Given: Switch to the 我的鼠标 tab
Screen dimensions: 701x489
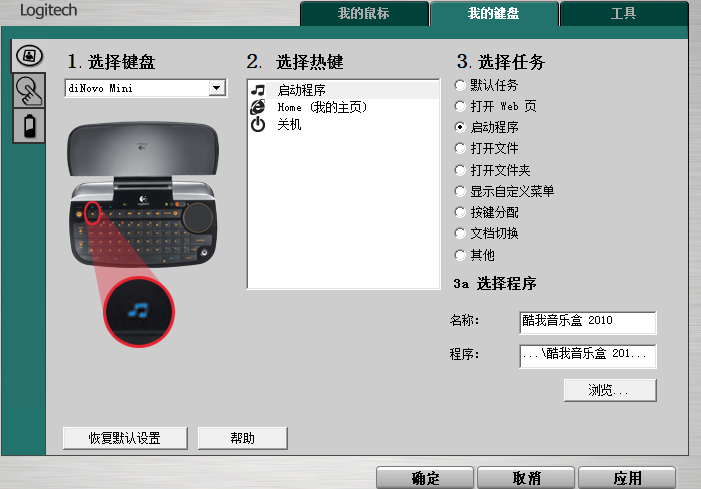Looking at the screenshot, I should click(364, 13).
